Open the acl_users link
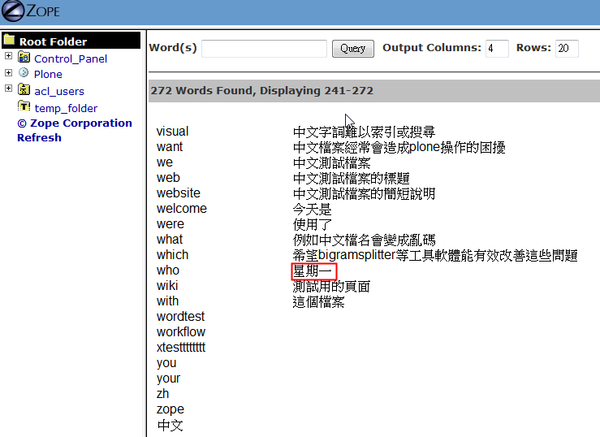This screenshot has height=437, width=600. [x=59, y=91]
